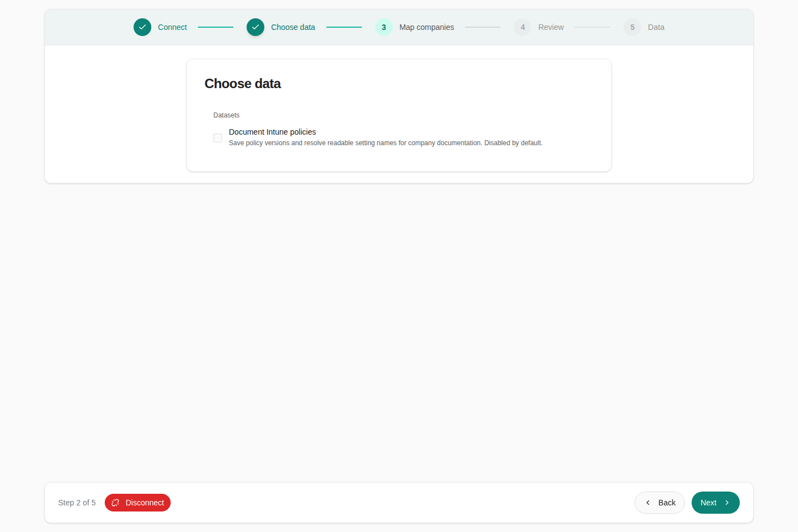Click the Document Intune policies label
The image size is (798, 532).
(x=272, y=132)
